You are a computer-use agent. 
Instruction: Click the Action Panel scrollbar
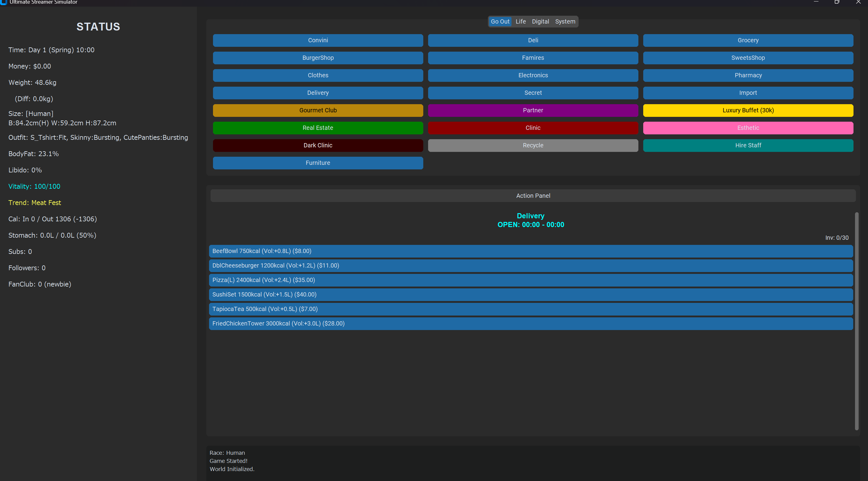(856, 321)
